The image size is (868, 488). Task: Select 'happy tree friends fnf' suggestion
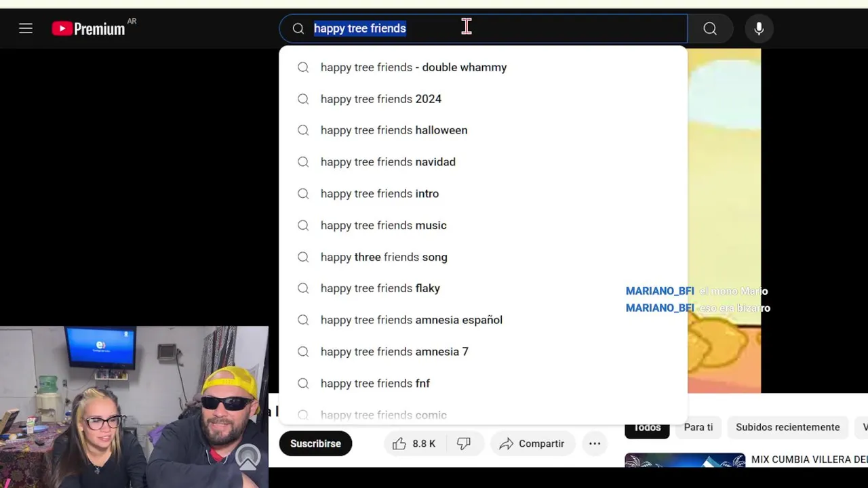pos(483,384)
